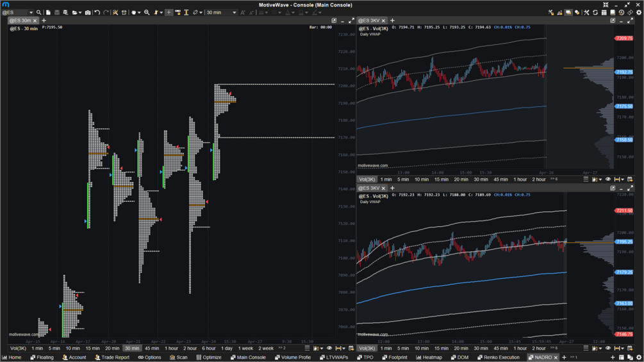644x362 pixels.
Task: Expand the open folder dropdown arrow
Action: click(x=79, y=13)
